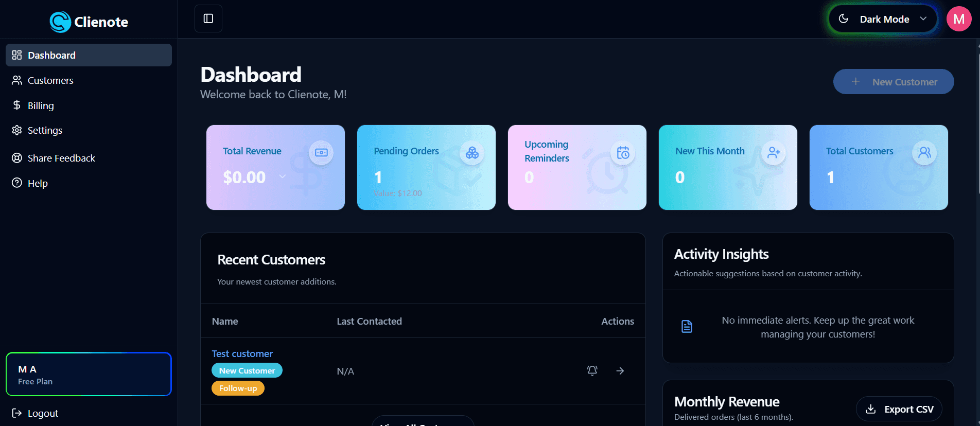Open Settings from sidebar

coord(89,130)
